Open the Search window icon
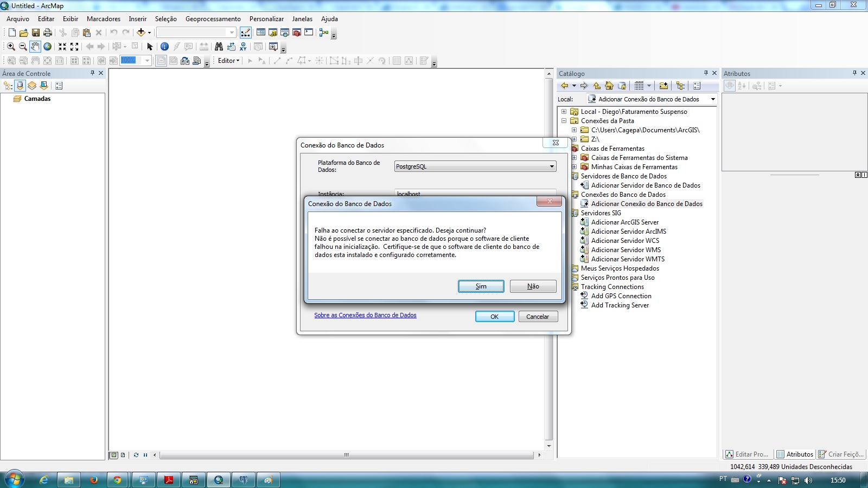 click(x=285, y=33)
